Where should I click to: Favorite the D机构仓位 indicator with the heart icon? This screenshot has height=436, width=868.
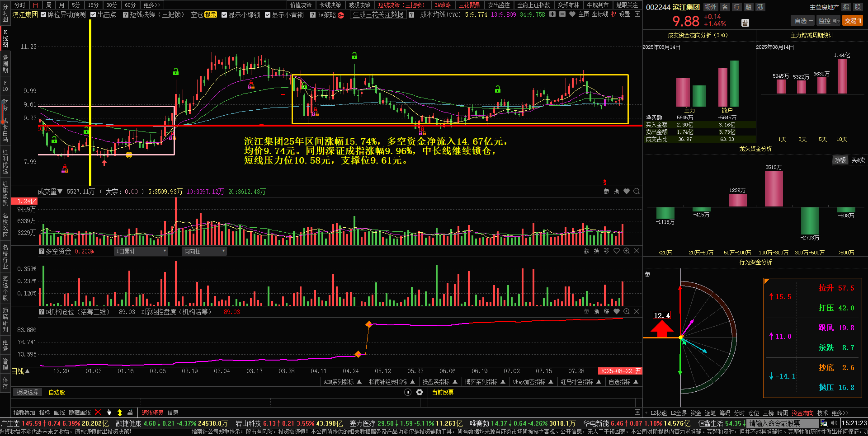point(617,311)
